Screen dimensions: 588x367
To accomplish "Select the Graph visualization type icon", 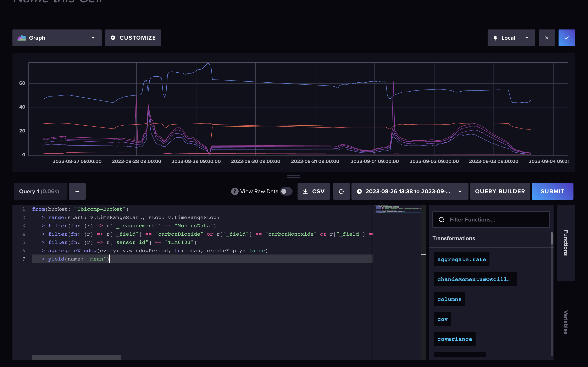I will coord(22,38).
